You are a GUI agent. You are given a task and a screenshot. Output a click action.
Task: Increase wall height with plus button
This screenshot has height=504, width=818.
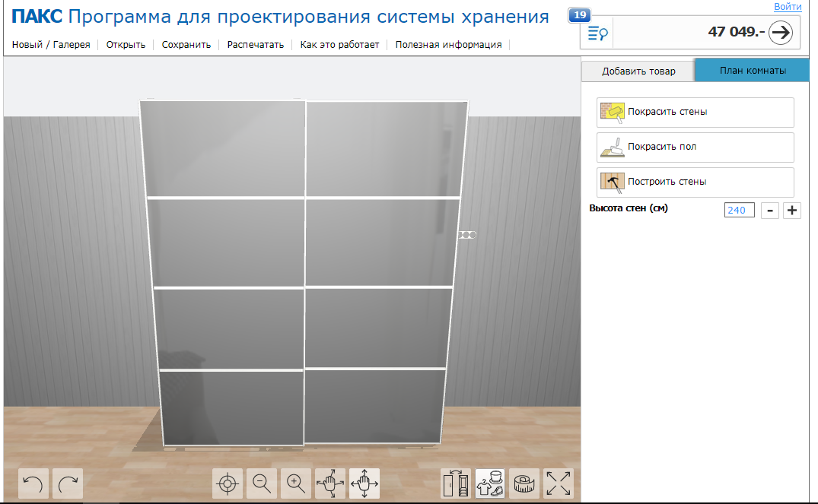792,210
